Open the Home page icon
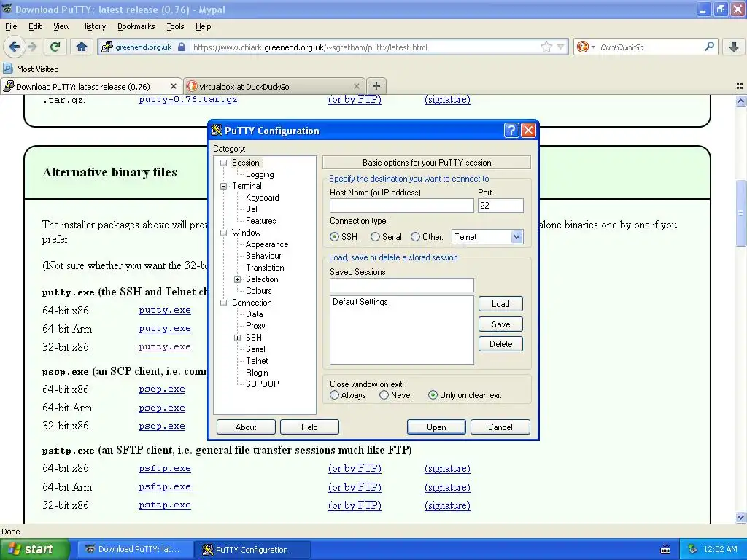Image resolution: width=747 pixels, height=560 pixels. [82, 47]
